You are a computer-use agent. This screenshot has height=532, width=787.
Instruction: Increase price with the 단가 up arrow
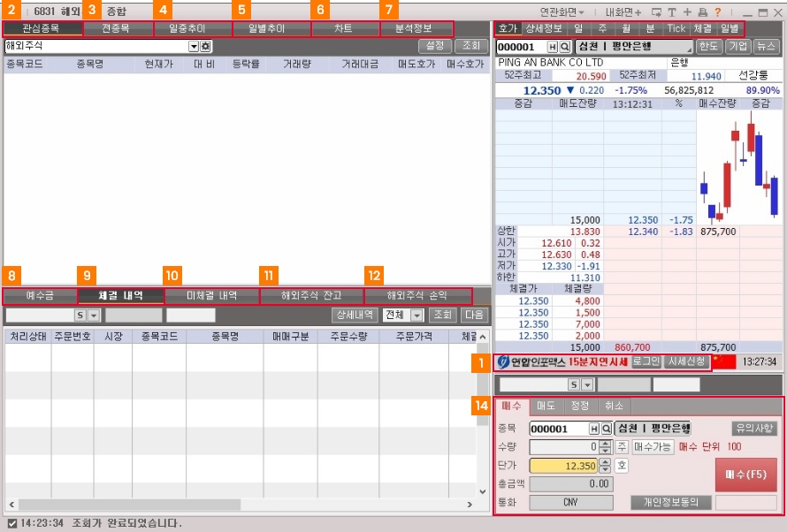[x=606, y=462]
